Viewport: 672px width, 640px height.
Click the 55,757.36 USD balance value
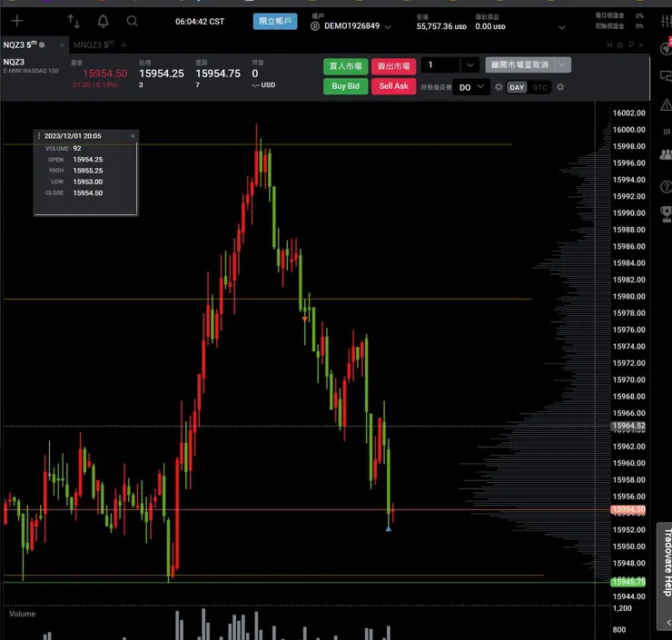click(441, 26)
